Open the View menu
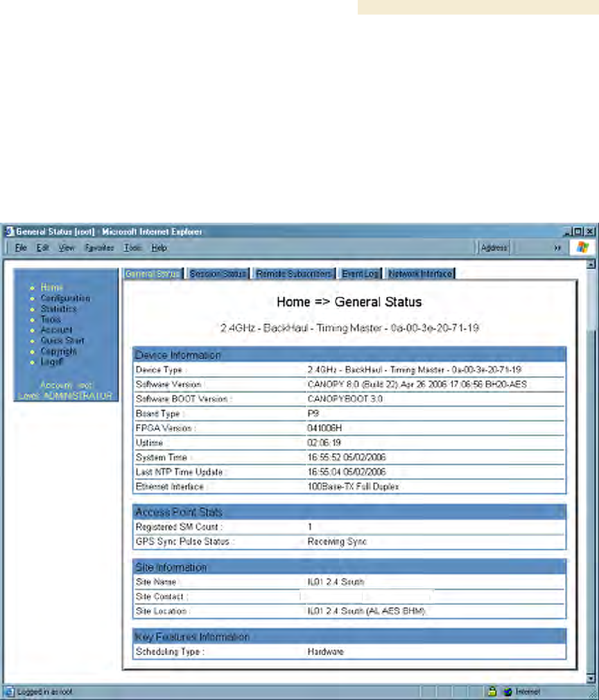This screenshot has width=599, height=700. pyautogui.click(x=67, y=248)
